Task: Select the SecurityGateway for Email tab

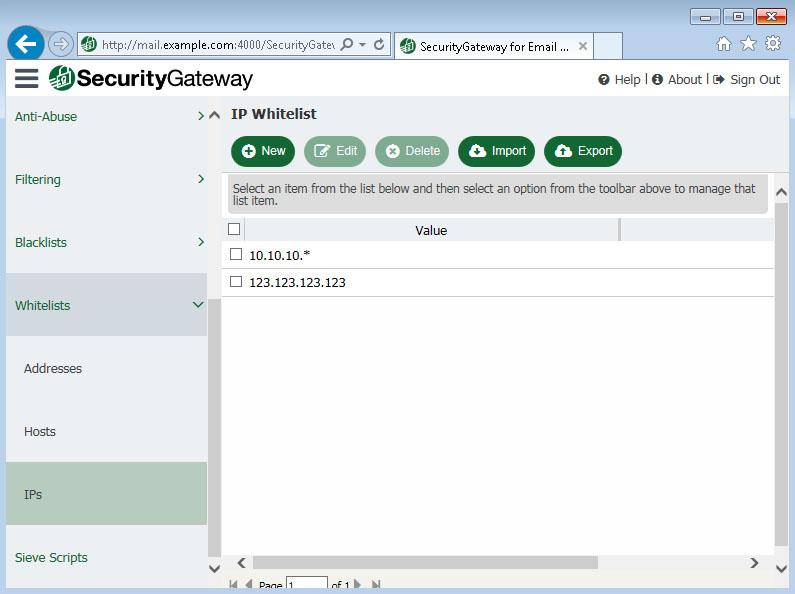Action: pyautogui.click(x=493, y=47)
